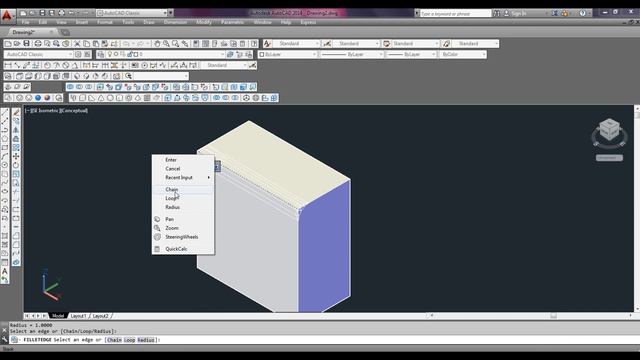Open WCS dropdown under ViewCube
640x360 pixels.
pyautogui.click(x=609, y=158)
